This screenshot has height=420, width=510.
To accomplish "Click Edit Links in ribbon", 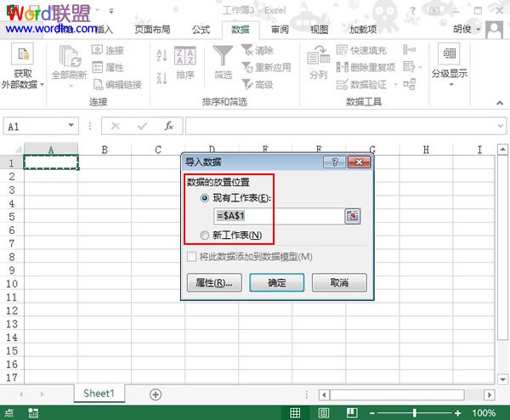I will click(117, 84).
